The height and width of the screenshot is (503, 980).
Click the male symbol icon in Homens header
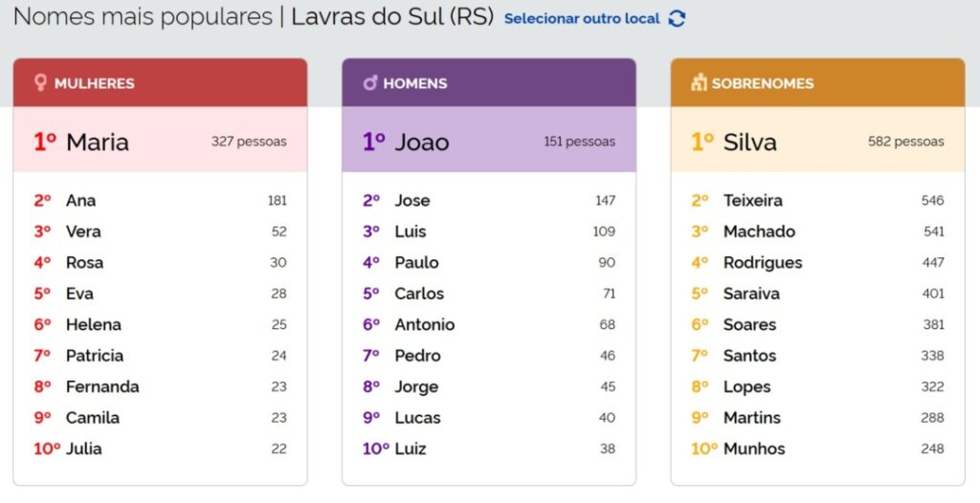point(369,83)
